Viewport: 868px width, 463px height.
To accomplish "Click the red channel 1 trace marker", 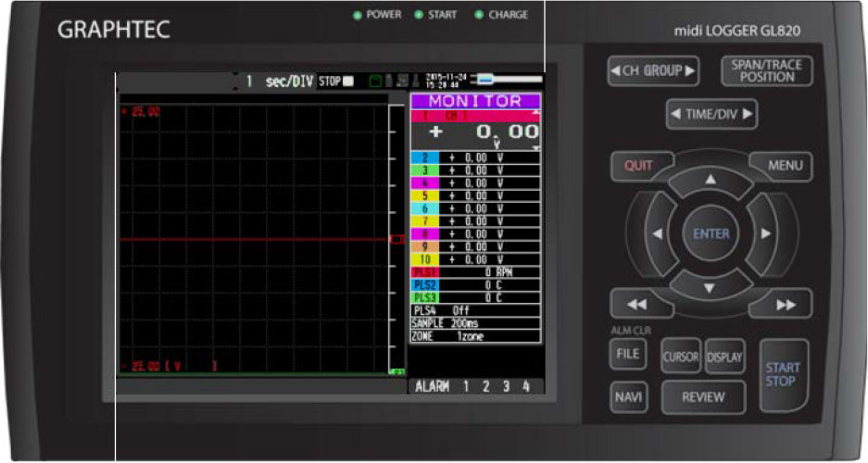I will pyautogui.click(x=396, y=240).
